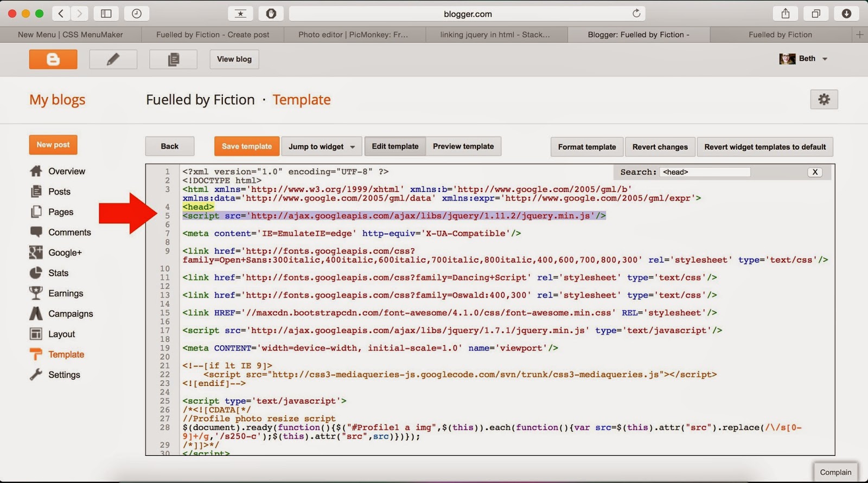
Task: Click the Format template button
Action: pyautogui.click(x=587, y=147)
